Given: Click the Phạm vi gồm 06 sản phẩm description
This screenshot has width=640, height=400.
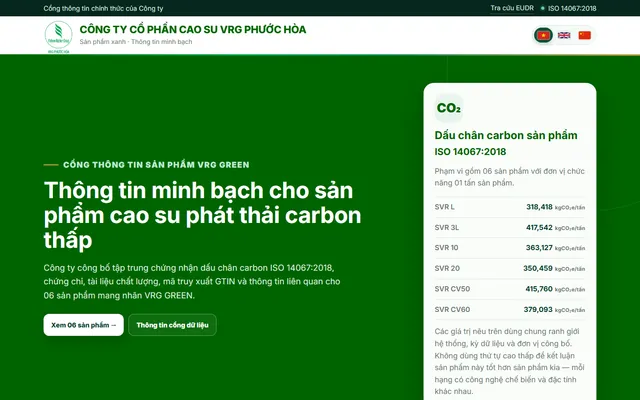Looking at the screenshot, I should 509,177.
